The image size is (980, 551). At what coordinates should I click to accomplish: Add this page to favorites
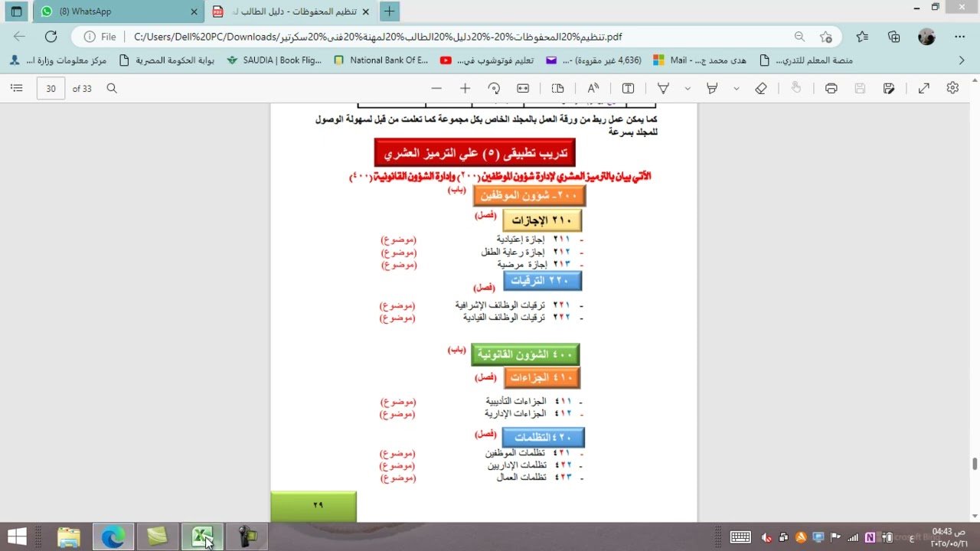[825, 37]
